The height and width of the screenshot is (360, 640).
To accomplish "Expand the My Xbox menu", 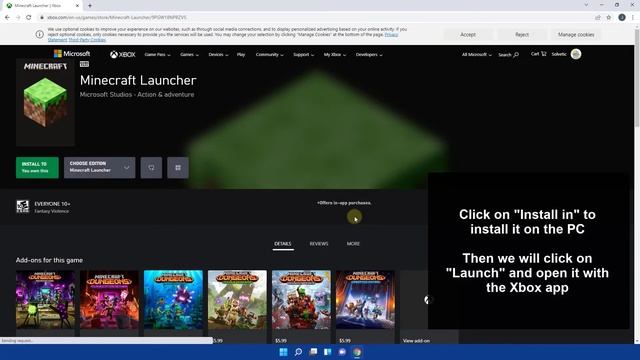I will [335, 55].
